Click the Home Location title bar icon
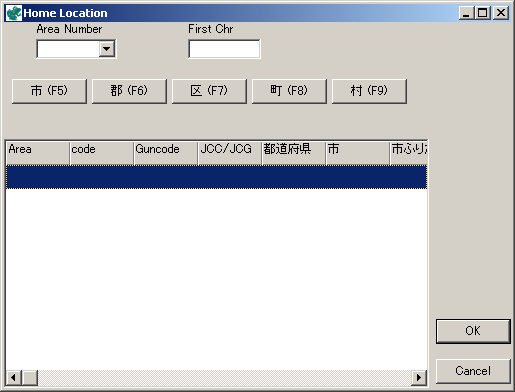Viewport: 515px width, 392px height. click(x=14, y=13)
